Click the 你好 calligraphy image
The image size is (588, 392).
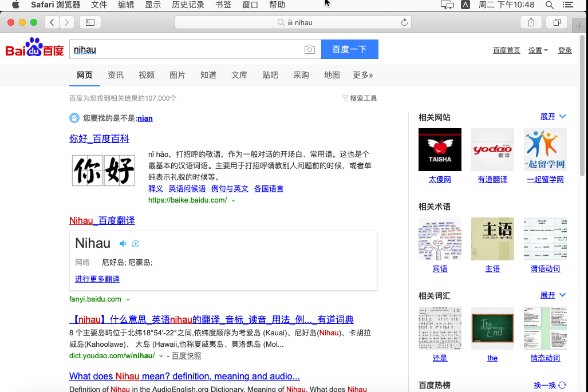[x=104, y=171]
